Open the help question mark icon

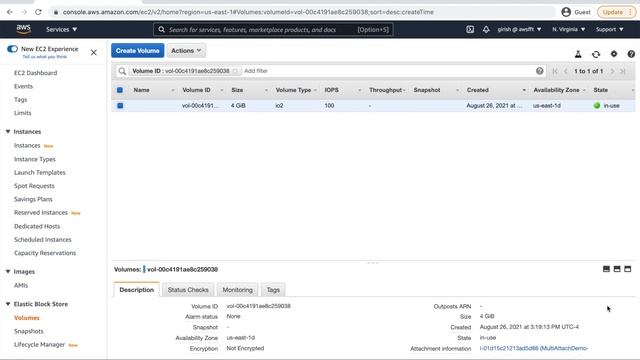tap(631, 54)
